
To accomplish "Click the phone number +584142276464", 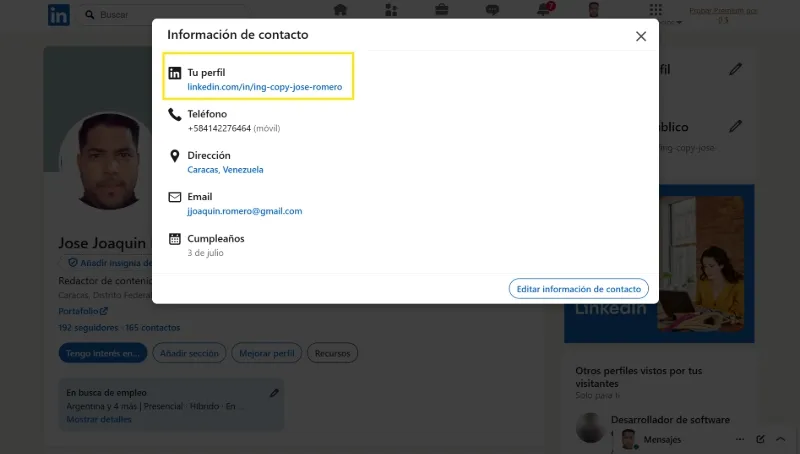I will point(219,128).
